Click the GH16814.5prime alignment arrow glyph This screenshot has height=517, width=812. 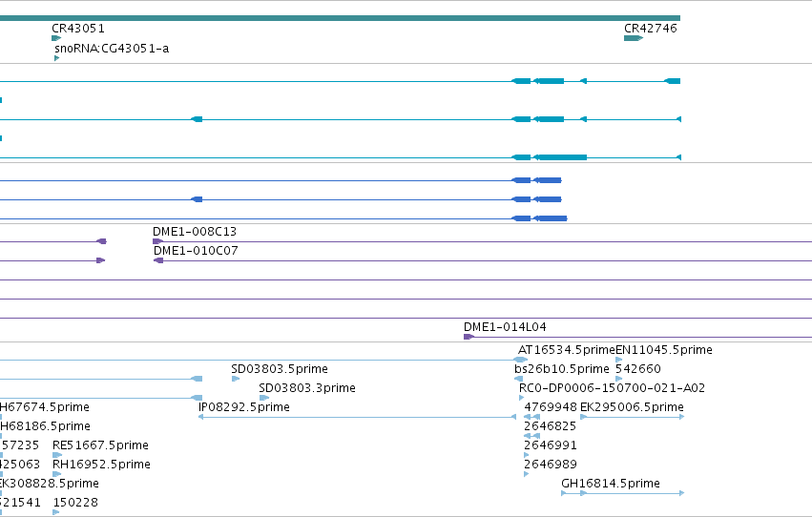pyautogui.click(x=622, y=493)
